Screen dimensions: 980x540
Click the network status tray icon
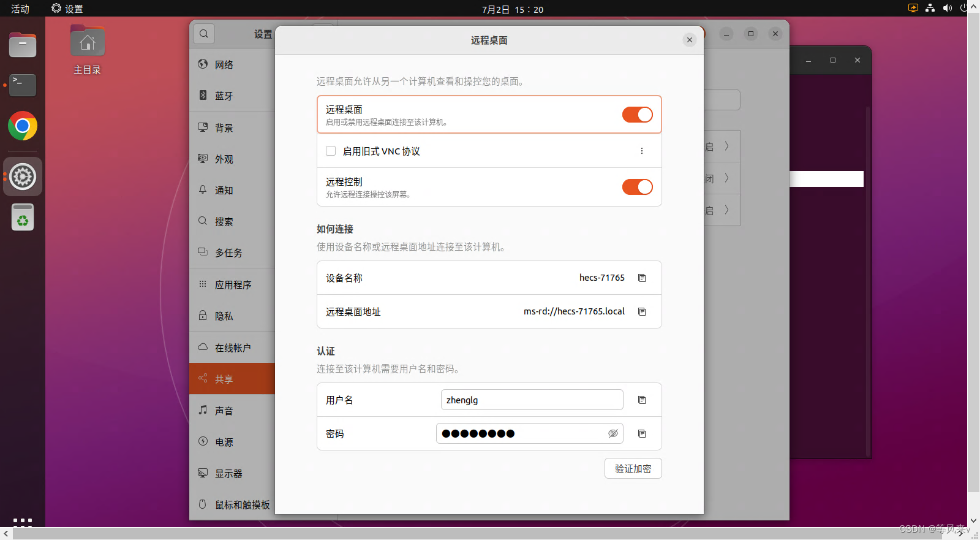(x=930, y=8)
